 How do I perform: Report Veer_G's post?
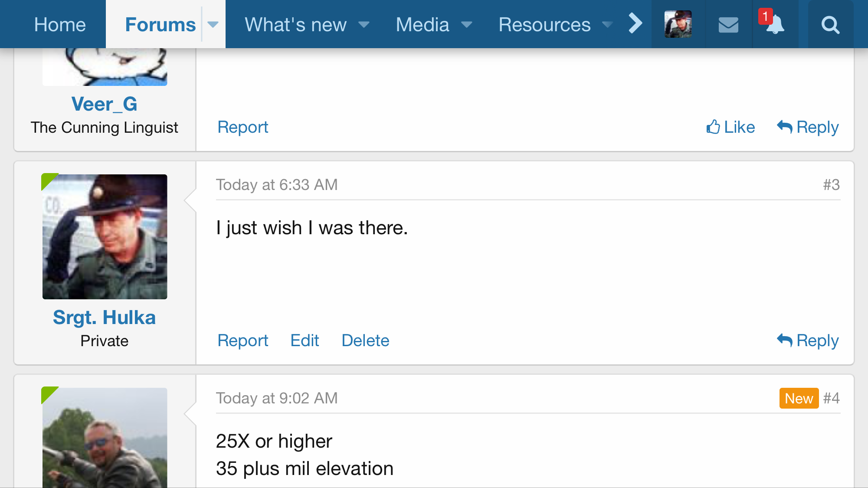243,127
